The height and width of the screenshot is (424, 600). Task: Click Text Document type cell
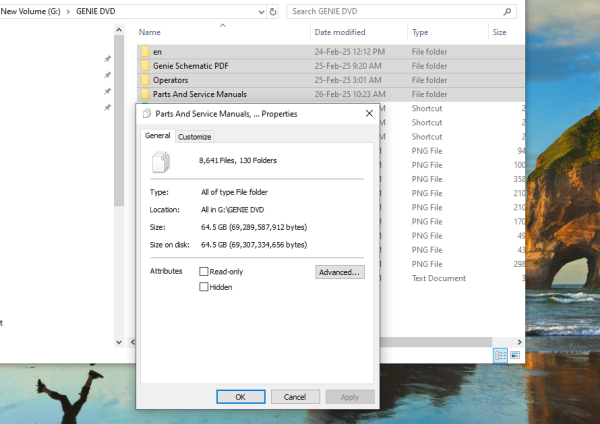tap(439, 278)
